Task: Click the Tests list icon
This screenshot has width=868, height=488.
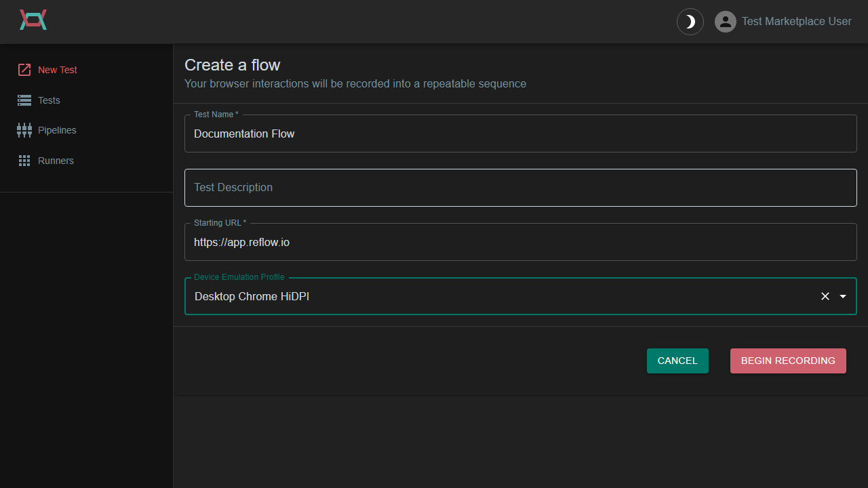Action: click(24, 100)
